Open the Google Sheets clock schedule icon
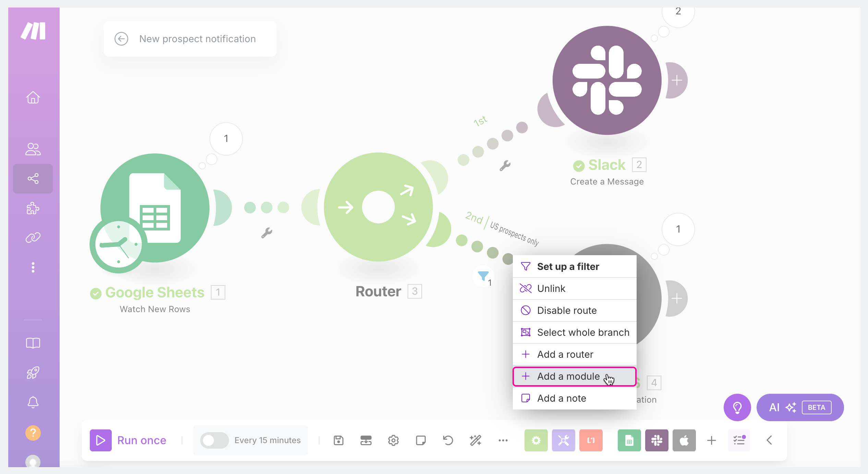 pyautogui.click(x=118, y=245)
